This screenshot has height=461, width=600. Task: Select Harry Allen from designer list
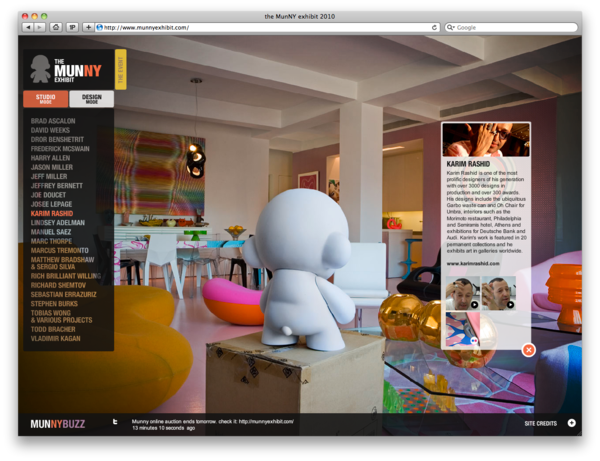pyautogui.click(x=50, y=158)
